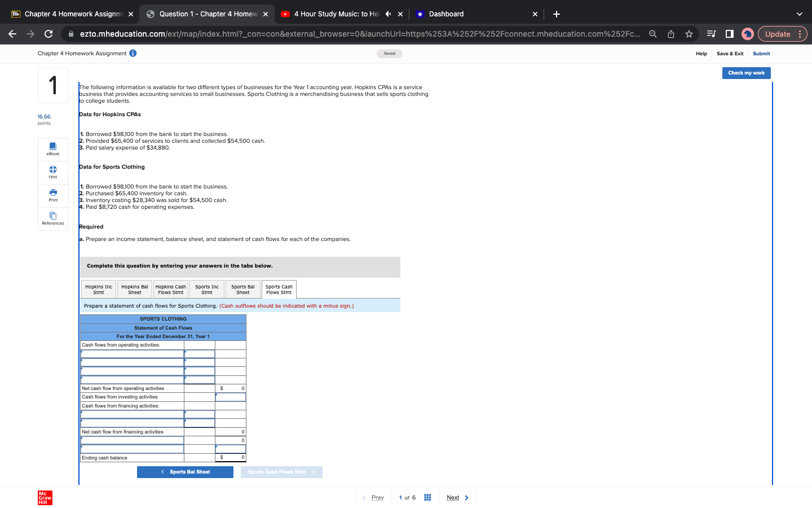Viewport: 812px width, 508px height.
Task: Open the Chrome three-dot menu
Action: [x=800, y=34]
